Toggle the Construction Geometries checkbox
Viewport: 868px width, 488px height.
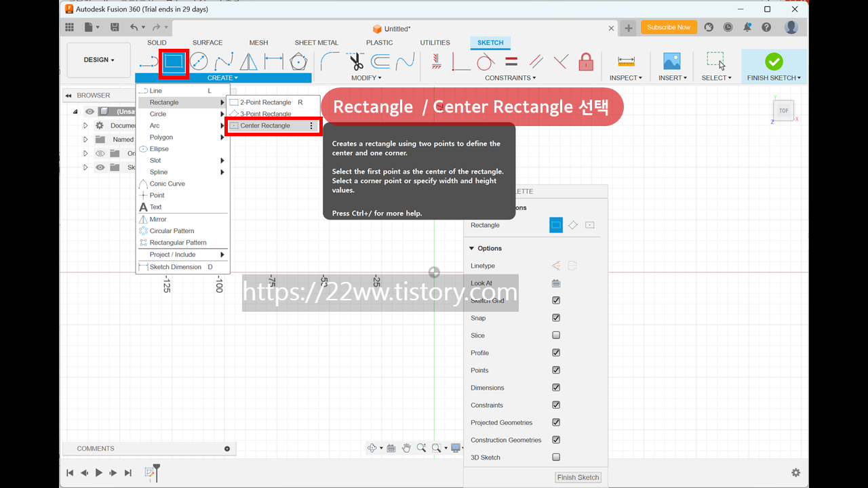coord(556,440)
